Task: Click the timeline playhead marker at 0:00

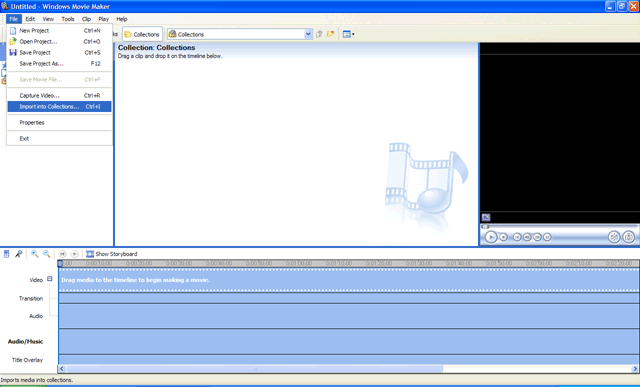Action: coord(60,264)
